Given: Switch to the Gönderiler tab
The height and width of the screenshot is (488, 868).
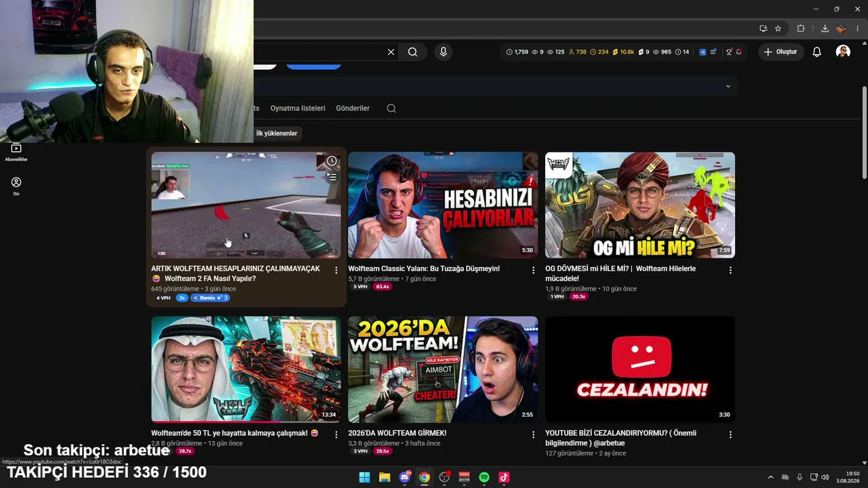Looking at the screenshot, I should (x=353, y=108).
